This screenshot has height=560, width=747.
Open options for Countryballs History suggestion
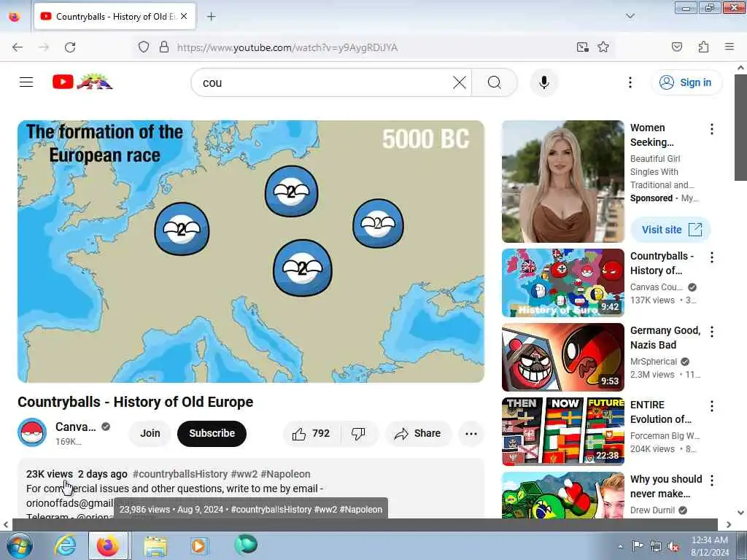[712, 257]
